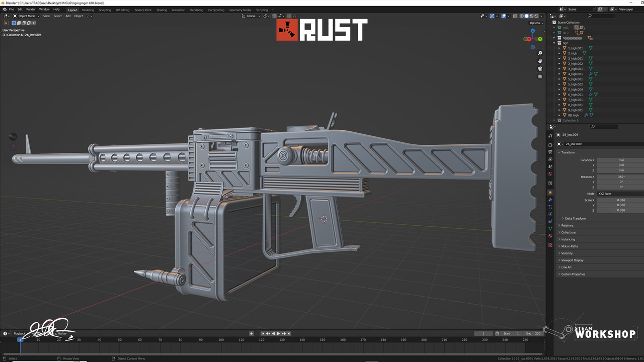Click the viewport zoom magnifier icon
The height and width of the screenshot is (362, 644).
point(540,53)
